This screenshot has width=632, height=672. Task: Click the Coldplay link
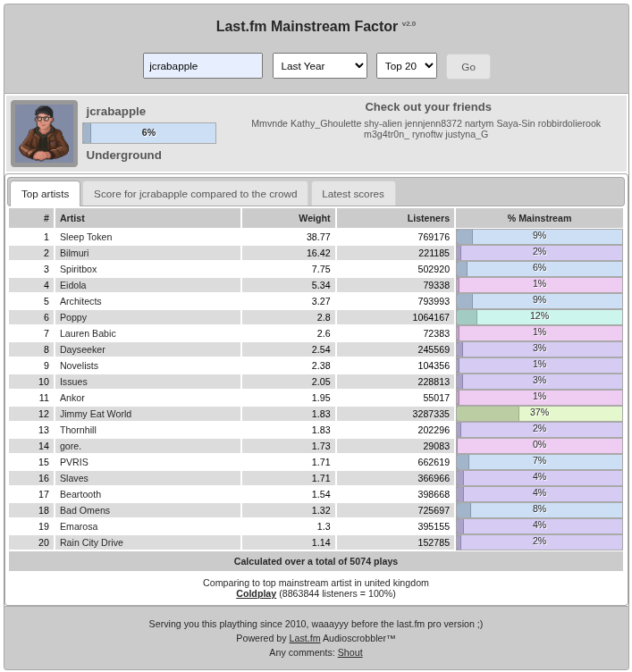256,593
